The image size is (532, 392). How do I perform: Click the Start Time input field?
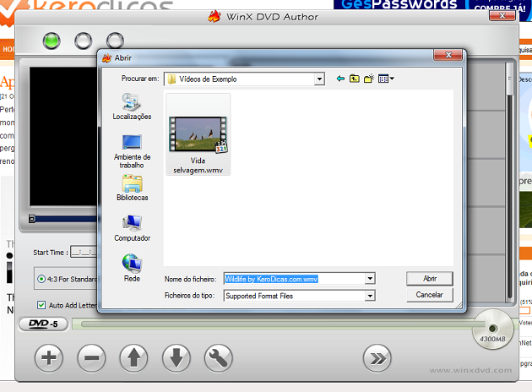point(84,252)
